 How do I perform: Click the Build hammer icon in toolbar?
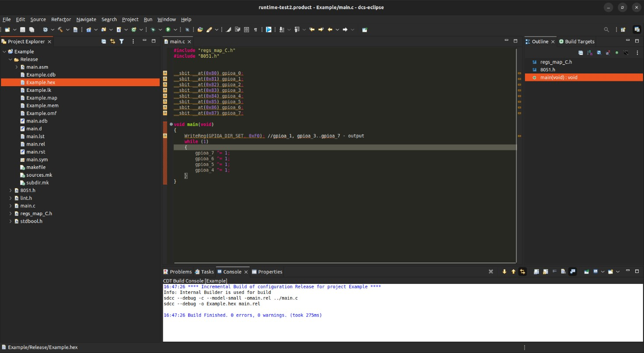pyautogui.click(x=60, y=30)
